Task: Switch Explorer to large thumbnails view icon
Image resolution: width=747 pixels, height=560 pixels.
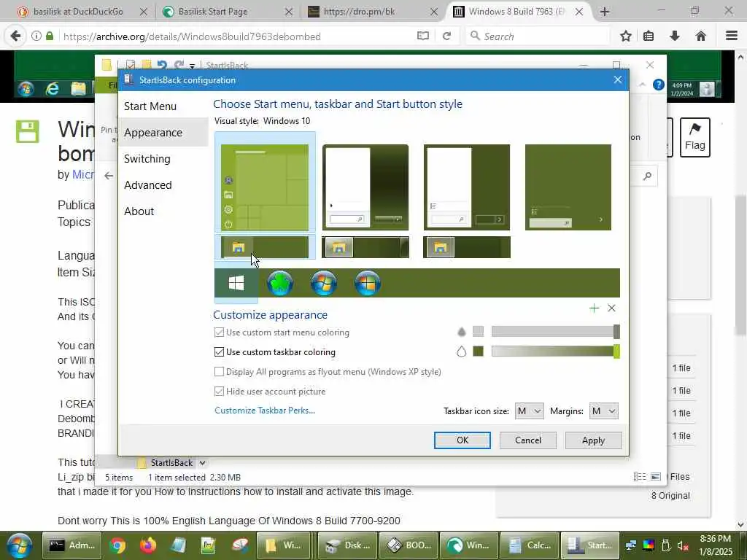Action: [x=656, y=477]
